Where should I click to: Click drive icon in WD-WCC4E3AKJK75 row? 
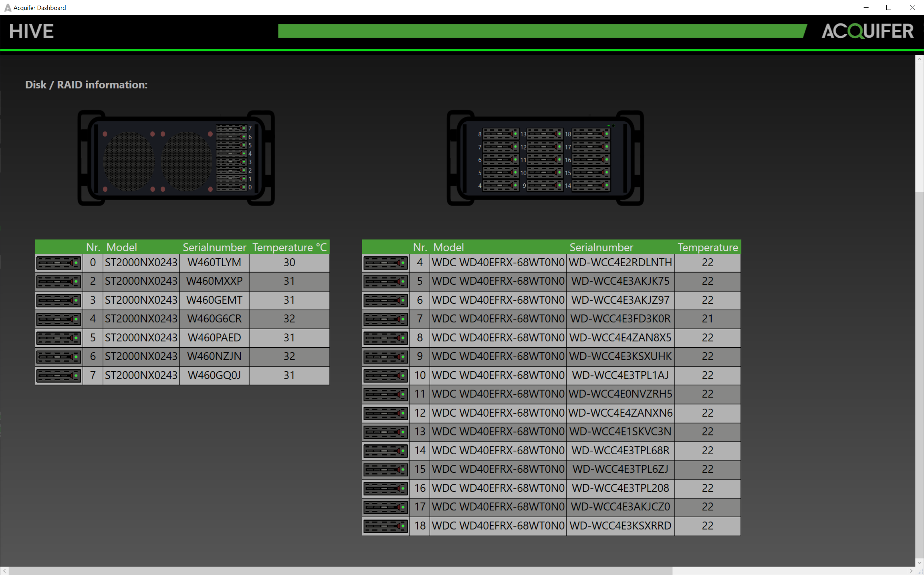point(386,281)
